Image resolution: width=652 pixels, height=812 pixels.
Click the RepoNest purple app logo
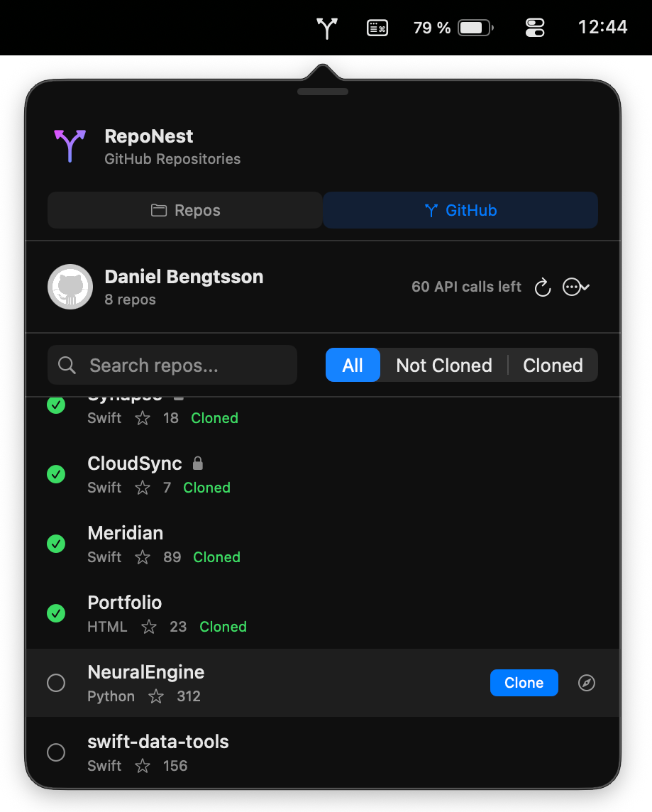coord(70,146)
